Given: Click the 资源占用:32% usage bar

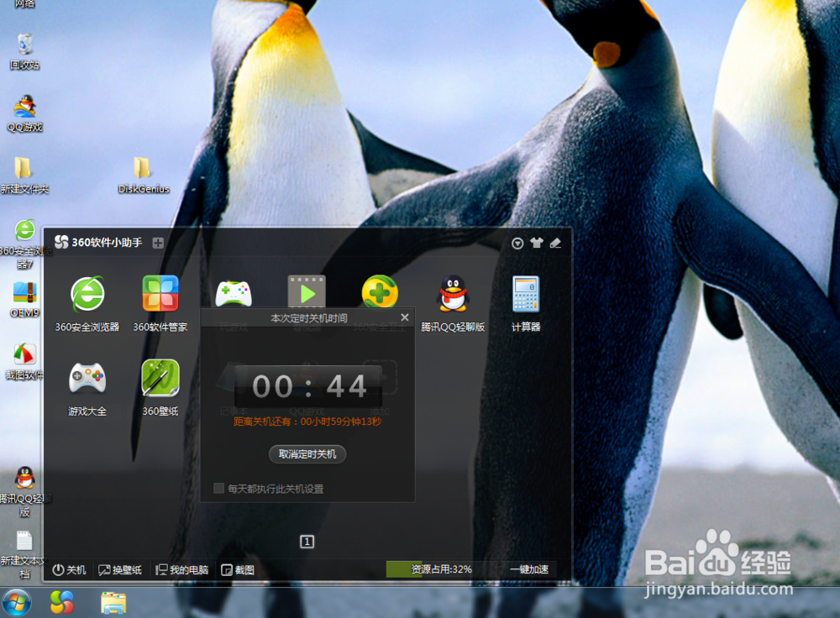Looking at the screenshot, I should coord(442,569).
